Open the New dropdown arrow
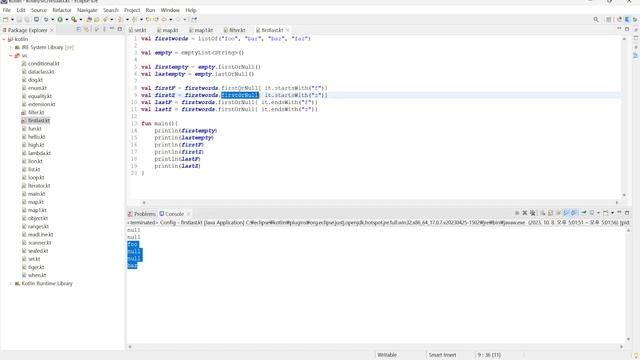Image resolution: width=640 pixels, height=360 pixels. point(12,20)
